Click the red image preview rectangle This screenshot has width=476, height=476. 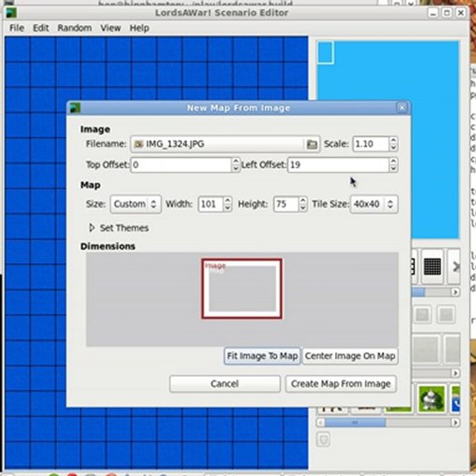pyautogui.click(x=242, y=289)
